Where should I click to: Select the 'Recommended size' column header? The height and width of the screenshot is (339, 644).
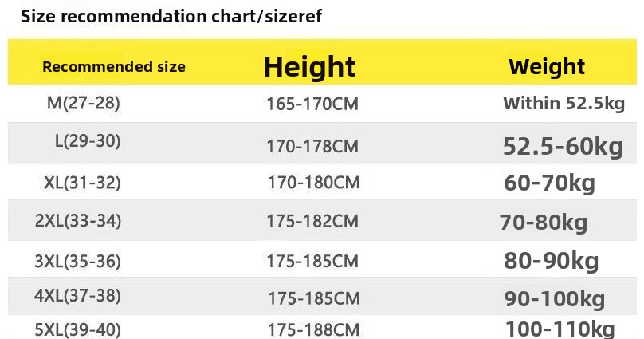(x=114, y=66)
